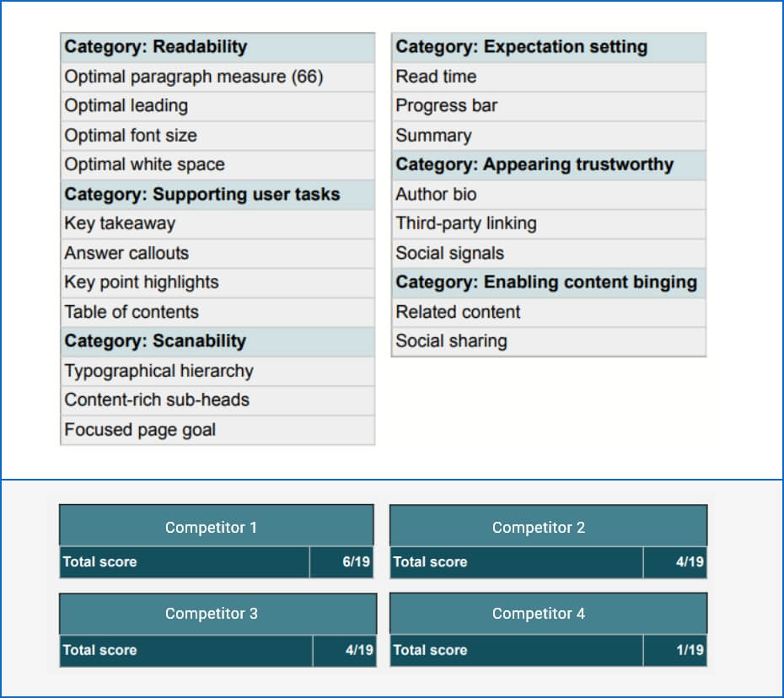The height and width of the screenshot is (698, 784).
Task: Click Category: Supporting user tasks header
Action: point(217,195)
